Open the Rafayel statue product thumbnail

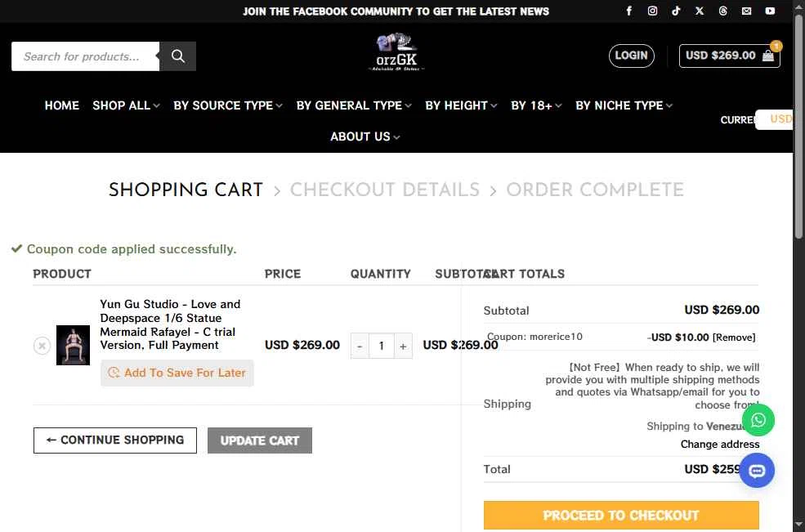pyautogui.click(x=73, y=345)
